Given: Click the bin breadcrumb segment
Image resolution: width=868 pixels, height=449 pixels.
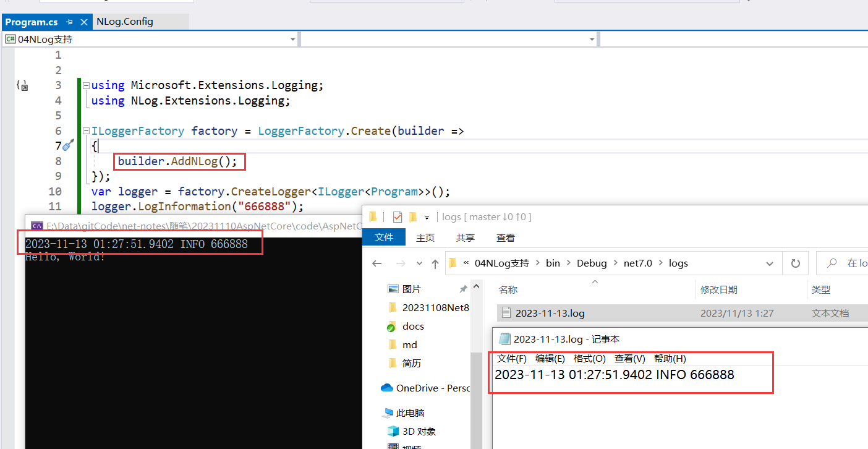Looking at the screenshot, I should click(x=553, y=263).
